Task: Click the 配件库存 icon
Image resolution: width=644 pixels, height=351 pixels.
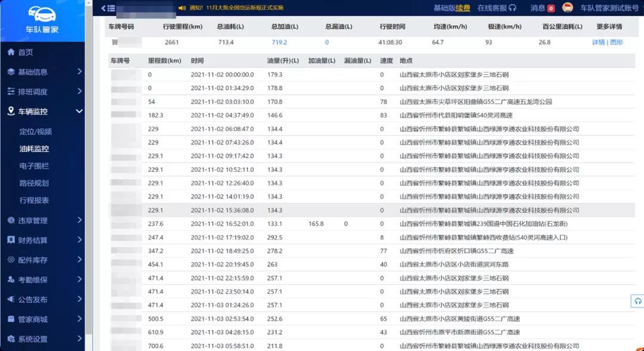Action: [11, 260]
